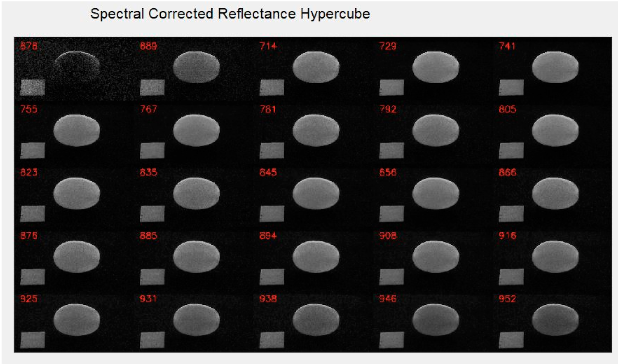Click the oval object in band 823
This screenshot has height=364, width=618.
77,193
